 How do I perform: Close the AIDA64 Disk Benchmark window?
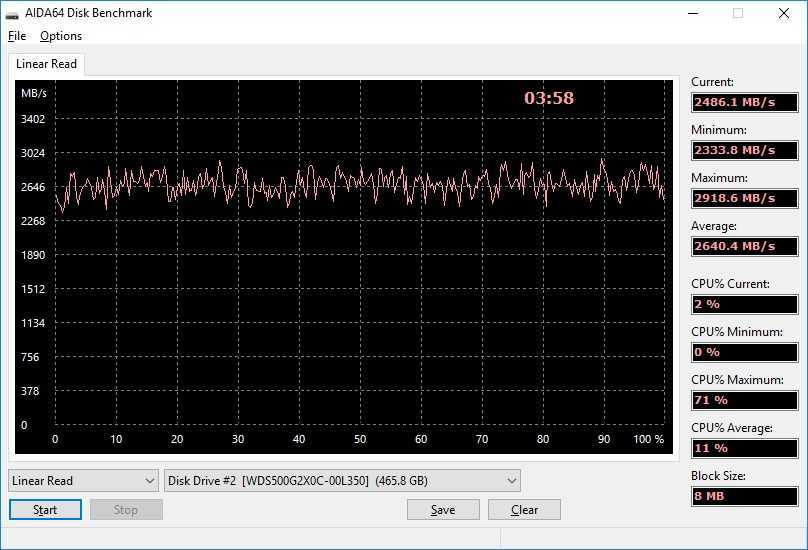click(784, 14)
